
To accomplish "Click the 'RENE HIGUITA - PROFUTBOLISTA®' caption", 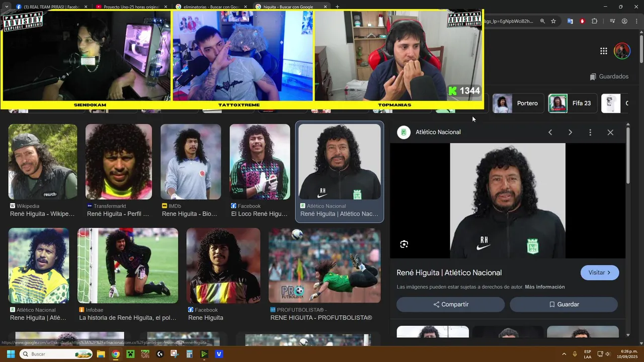I will point(321,318).
